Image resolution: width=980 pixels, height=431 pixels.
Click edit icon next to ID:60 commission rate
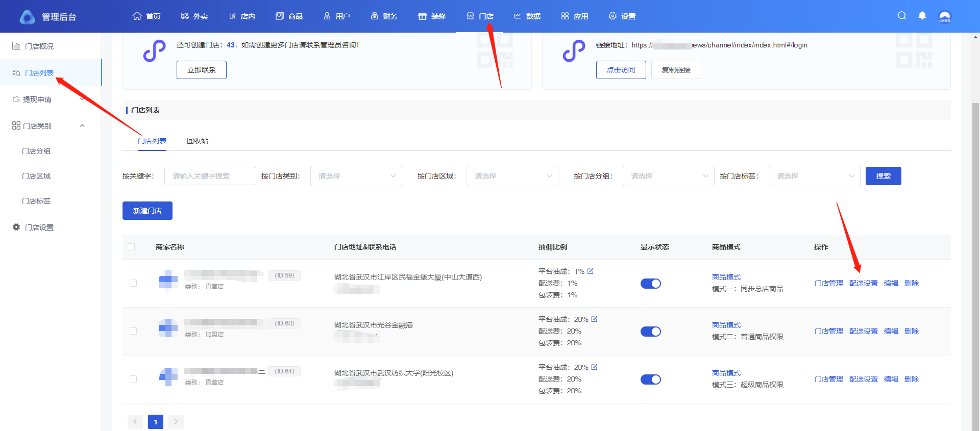pos(594,319)
